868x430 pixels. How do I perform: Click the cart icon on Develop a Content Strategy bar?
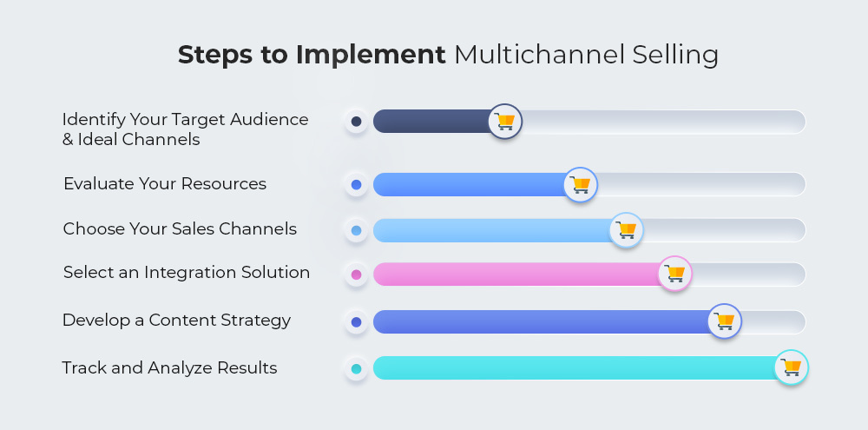point(724,321)
